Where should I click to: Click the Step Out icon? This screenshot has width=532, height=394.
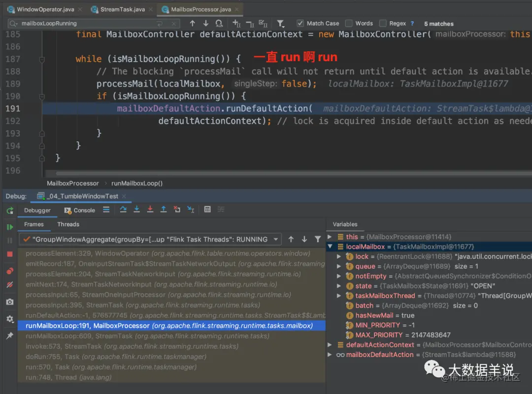[164, 210]
